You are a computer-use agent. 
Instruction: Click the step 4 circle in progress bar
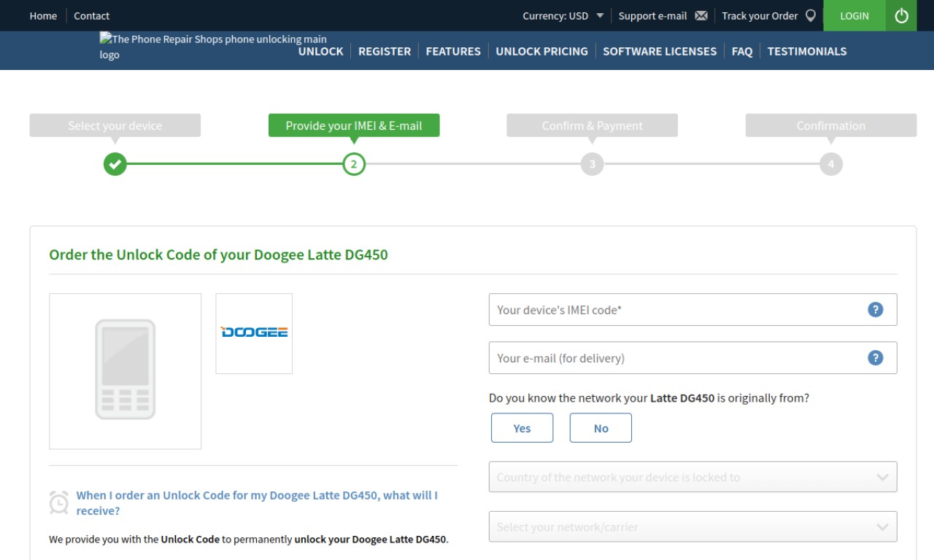[831, 164]
